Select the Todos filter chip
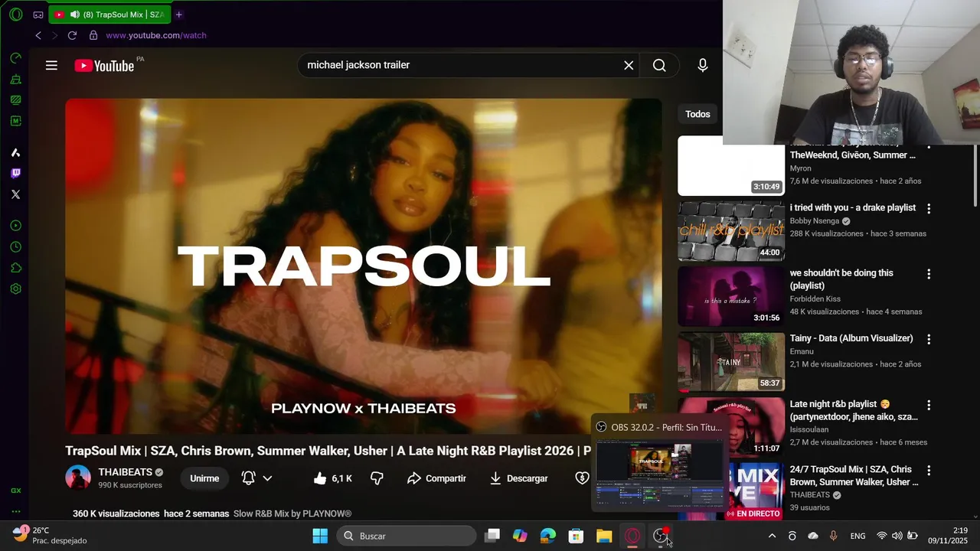 tap(697, 114)
